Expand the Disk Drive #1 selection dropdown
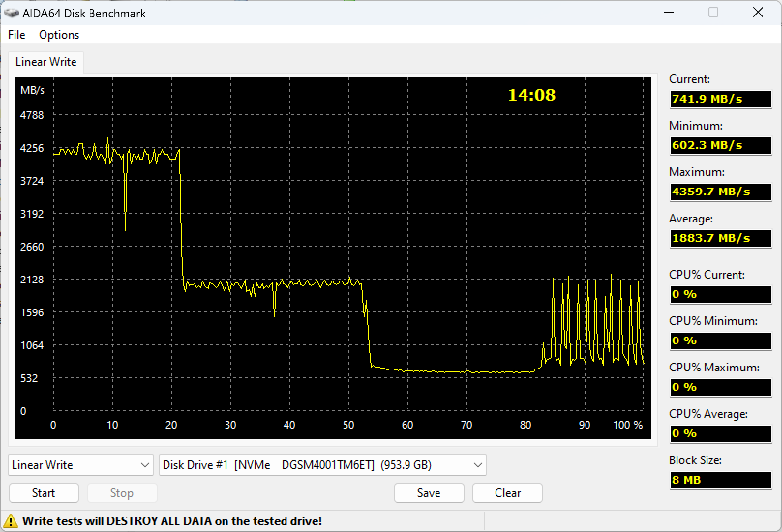782x532 pixels. (322, 465)
